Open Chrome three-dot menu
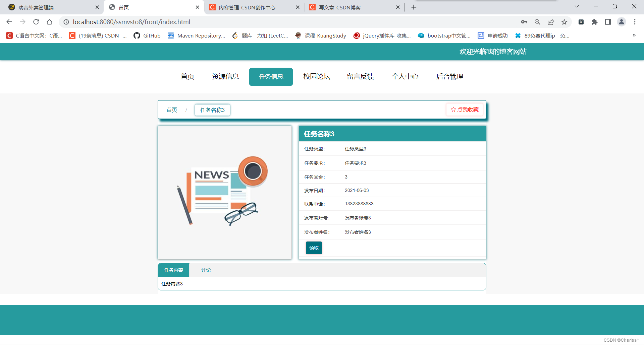The width and height of the screenshot is (644, 345). pyautogui.click(x=635, y=22)
